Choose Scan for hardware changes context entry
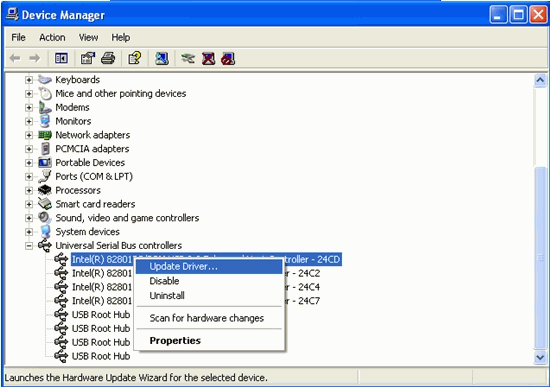This screenshot has height=387, width=550. tap(209, 318)
